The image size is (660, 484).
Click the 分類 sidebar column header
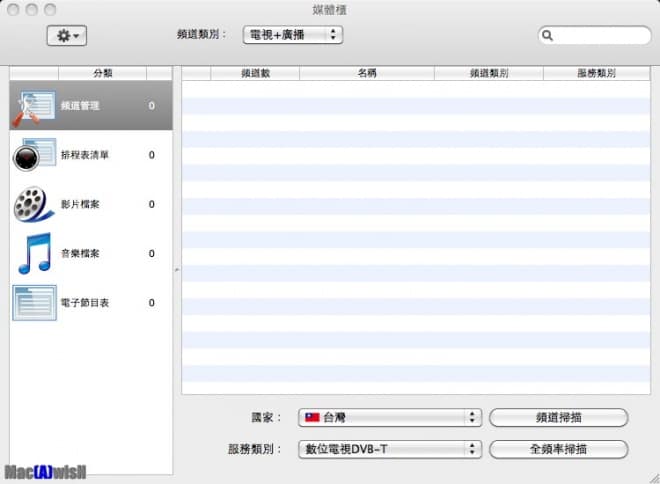tap(103, 74)
